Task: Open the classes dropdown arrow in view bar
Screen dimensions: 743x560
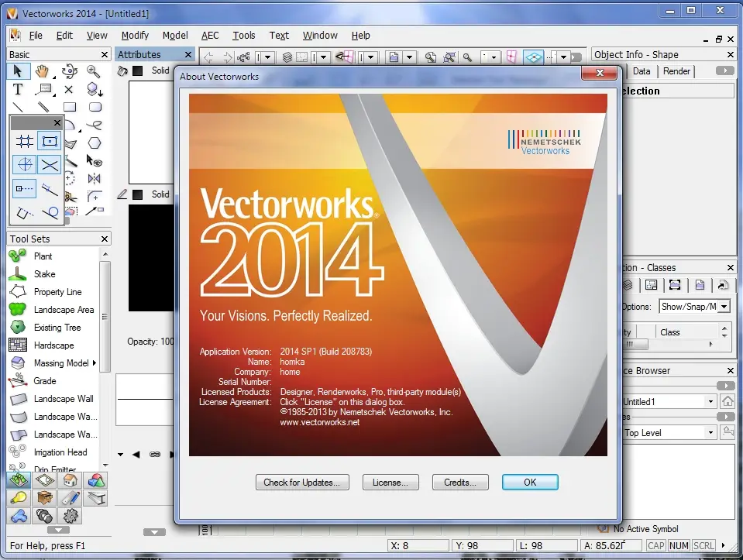Action: tap(268, 57)
